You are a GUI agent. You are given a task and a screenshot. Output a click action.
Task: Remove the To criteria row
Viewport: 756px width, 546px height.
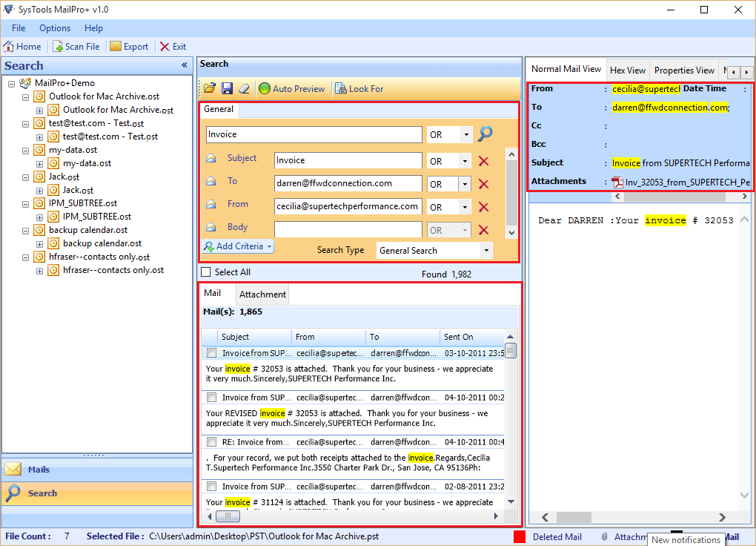point(483,184)
